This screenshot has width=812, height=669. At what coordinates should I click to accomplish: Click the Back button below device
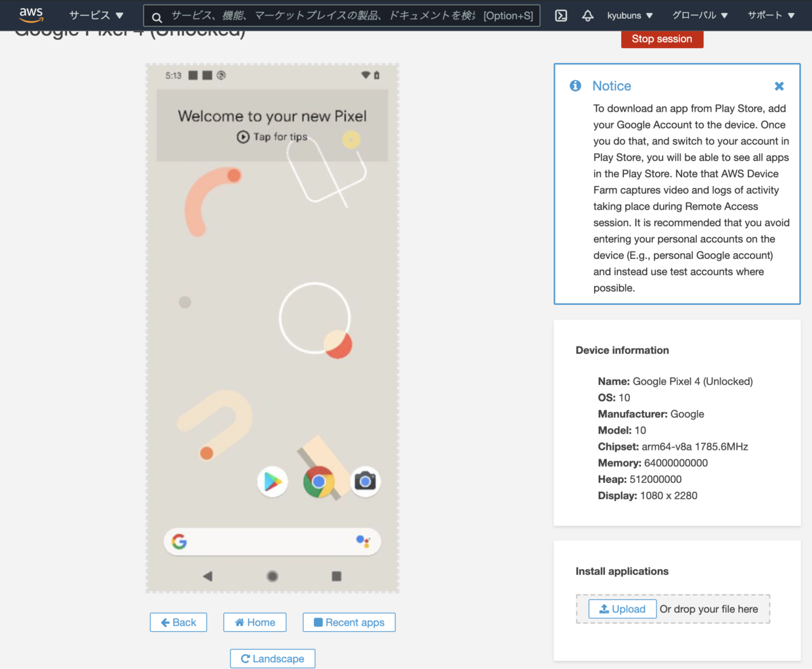click(x=178, y=622)
